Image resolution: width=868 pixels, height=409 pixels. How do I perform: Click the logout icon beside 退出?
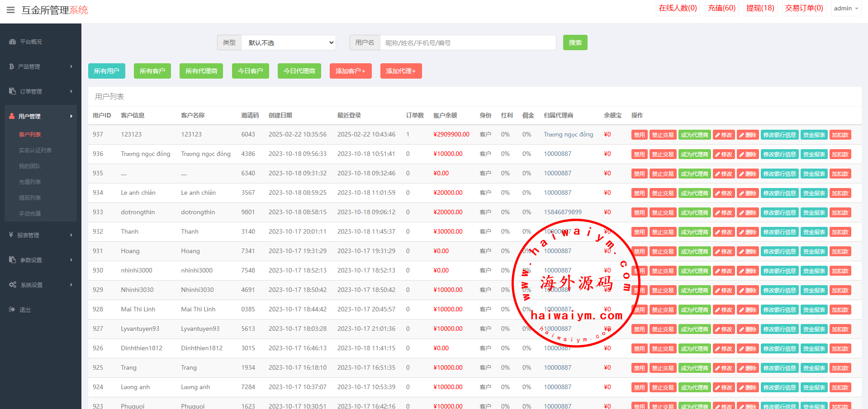click(x=12, y=310)
